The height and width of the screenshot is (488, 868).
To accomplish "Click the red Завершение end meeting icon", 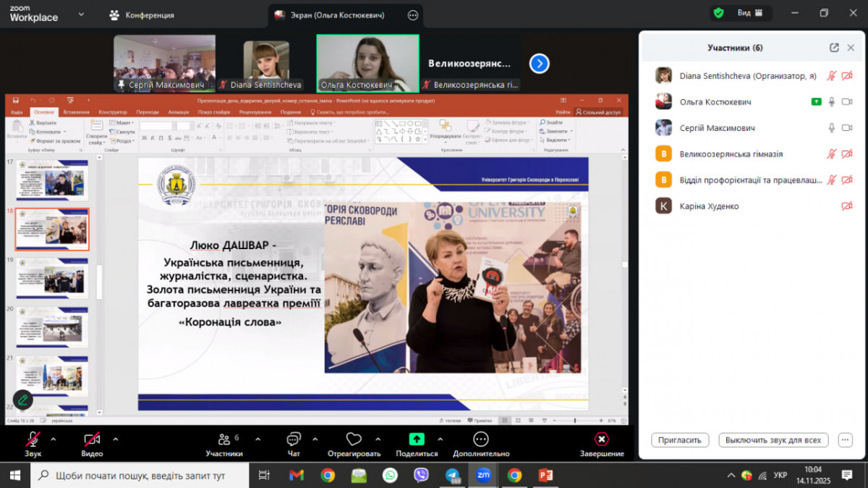I will (x=601, y=439).
